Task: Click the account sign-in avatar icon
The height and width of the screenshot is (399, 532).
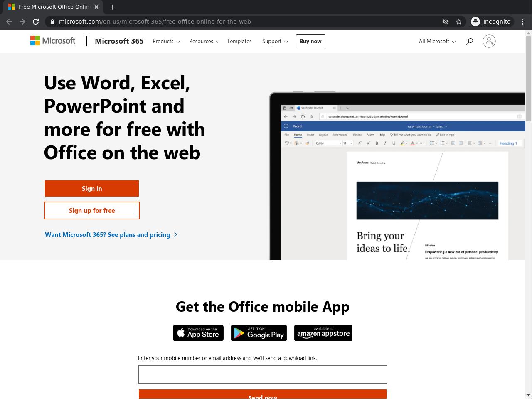Action: (489, 41)
